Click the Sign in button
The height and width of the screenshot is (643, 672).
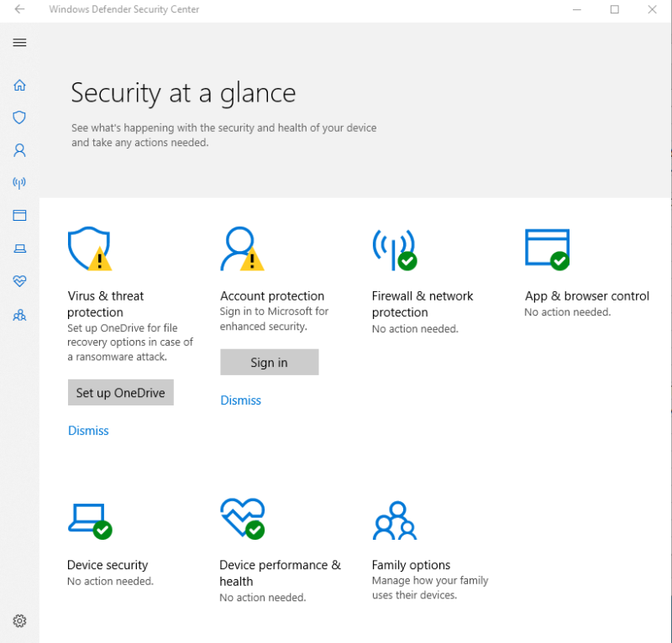(x=269, y=362)
